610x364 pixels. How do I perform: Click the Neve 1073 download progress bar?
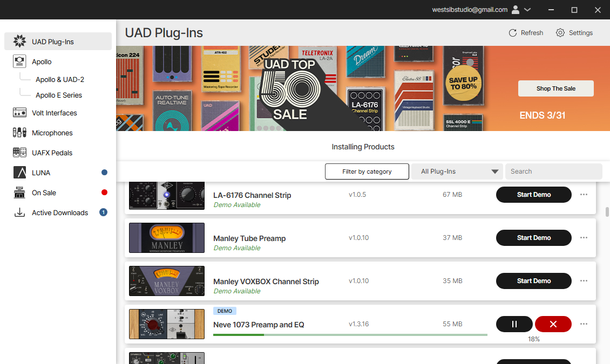click(350, 335)
